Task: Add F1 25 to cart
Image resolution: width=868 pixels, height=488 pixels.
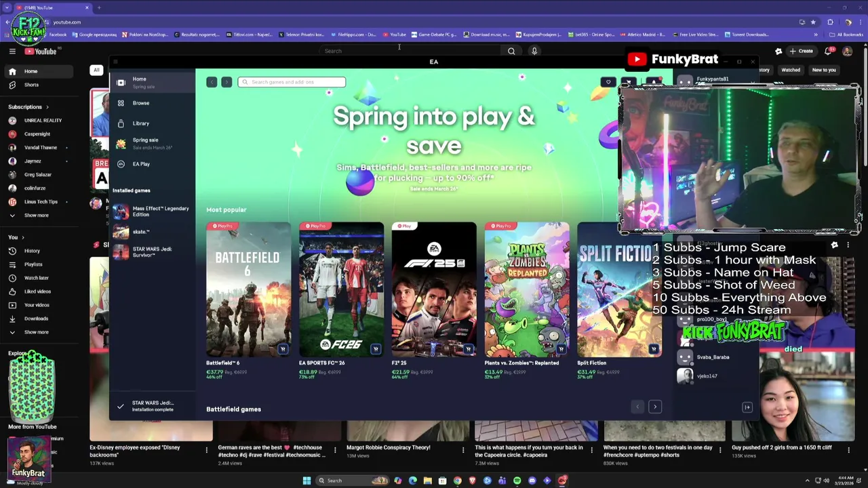Action: (x=468, y=349)
